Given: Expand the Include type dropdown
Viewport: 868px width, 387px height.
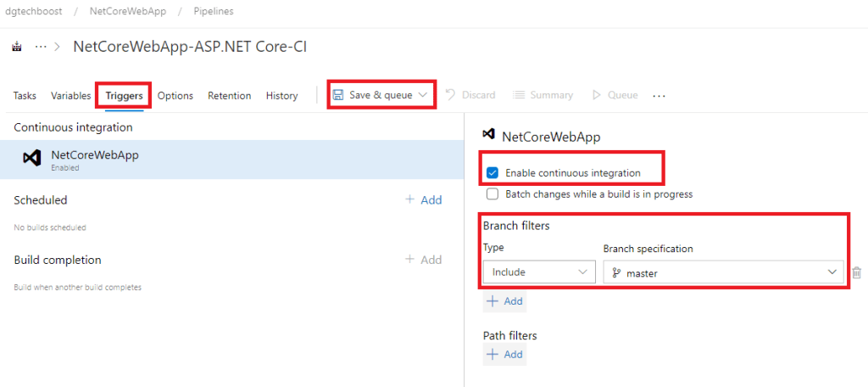Looking at the screenshot, I should click(538, 272).
